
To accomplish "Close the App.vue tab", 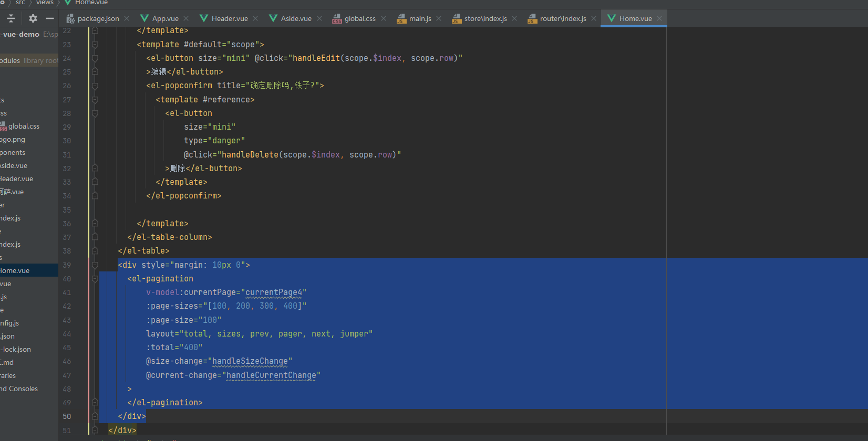I will [186, 18].
